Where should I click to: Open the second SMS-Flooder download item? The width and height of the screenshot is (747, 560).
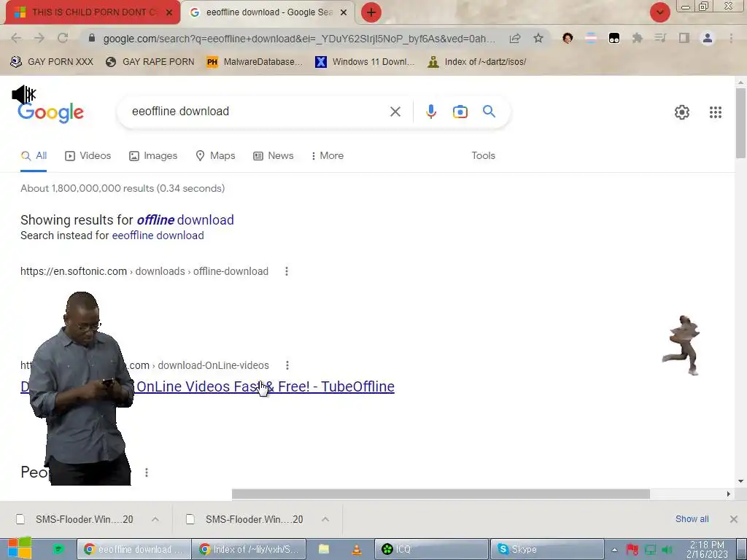point(244,519)
